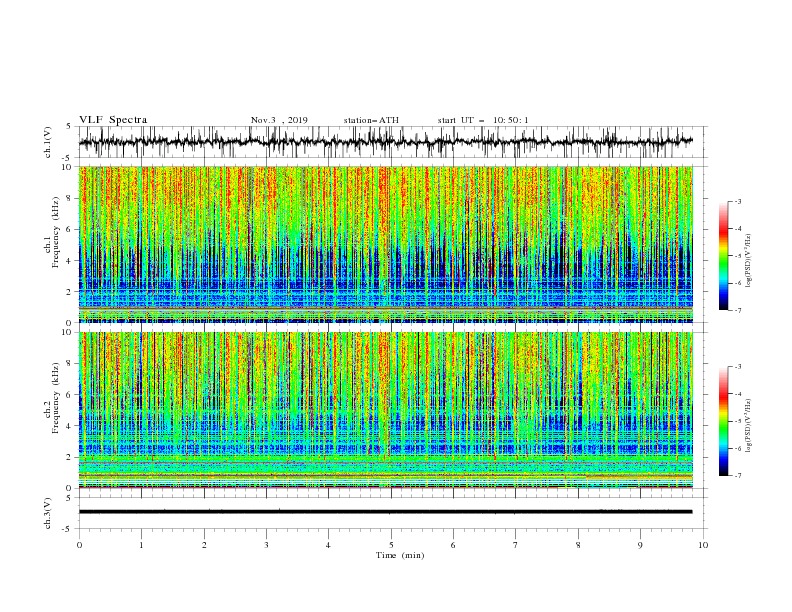Viewport: 792px width, 612px height.
Task: Click the "VLF Spectra" plot title
Action: coord(113,120)
